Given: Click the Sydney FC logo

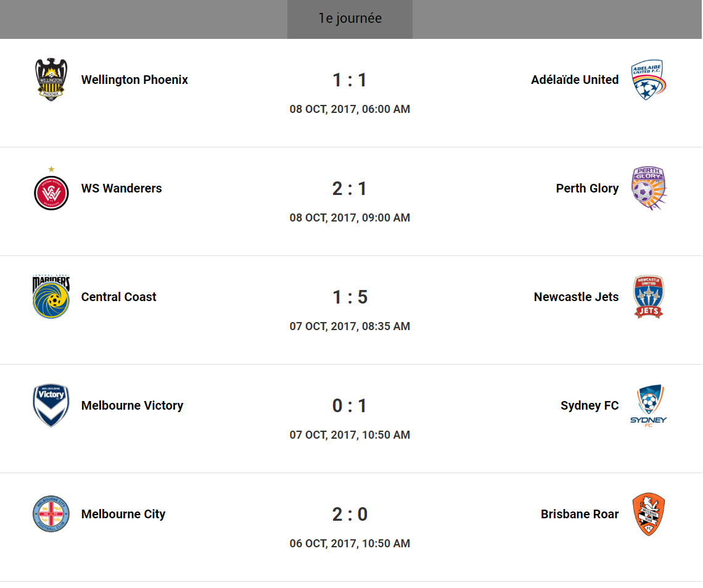Looking at the screenshot, I should [x=649, y=405].
